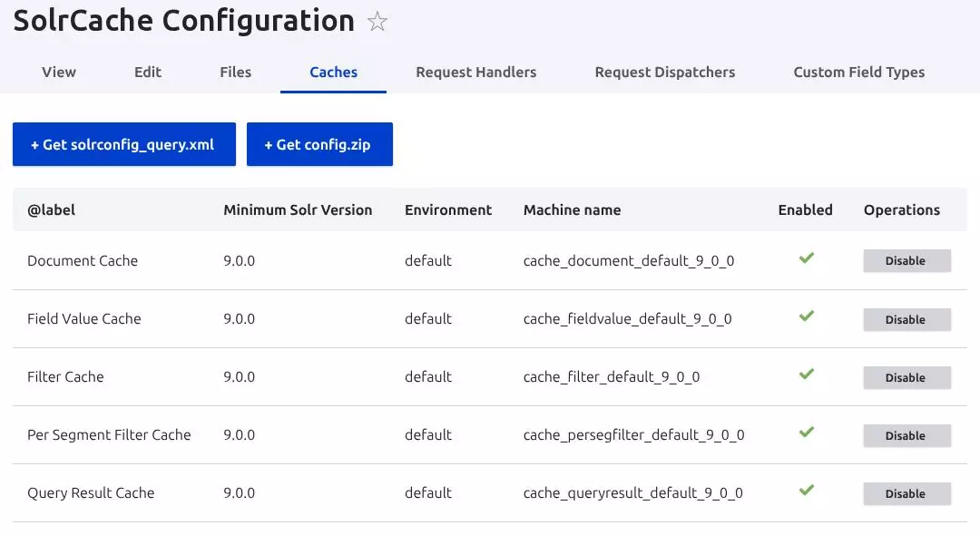Click machine name cache_document_default_9_0_0
The height and width of the screenshot is (535, 980).
(629, 261)
